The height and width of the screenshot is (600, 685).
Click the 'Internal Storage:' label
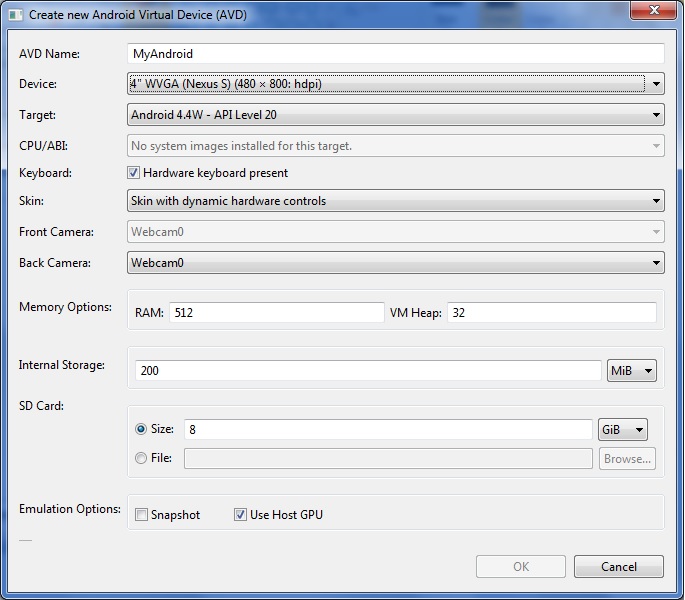[x=62, y=365]
